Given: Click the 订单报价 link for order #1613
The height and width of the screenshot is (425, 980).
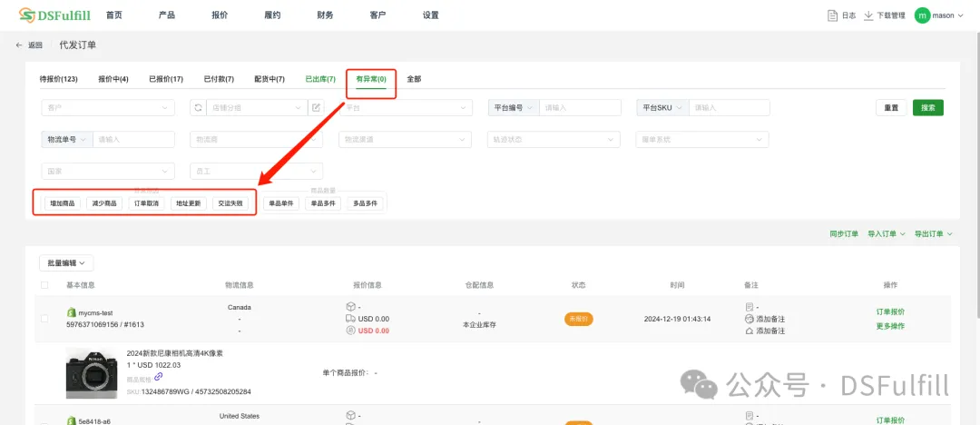Looking at the screenshot, I should (890, 311).
